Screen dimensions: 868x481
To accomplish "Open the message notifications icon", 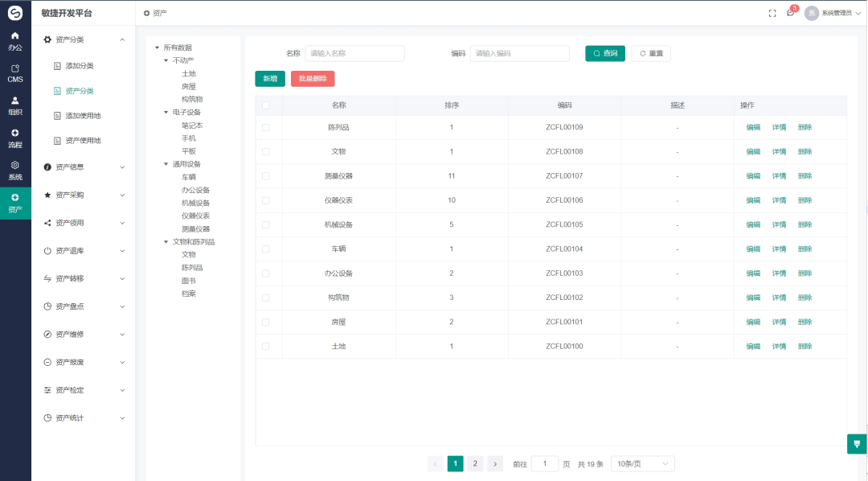I will pos(790,13).
